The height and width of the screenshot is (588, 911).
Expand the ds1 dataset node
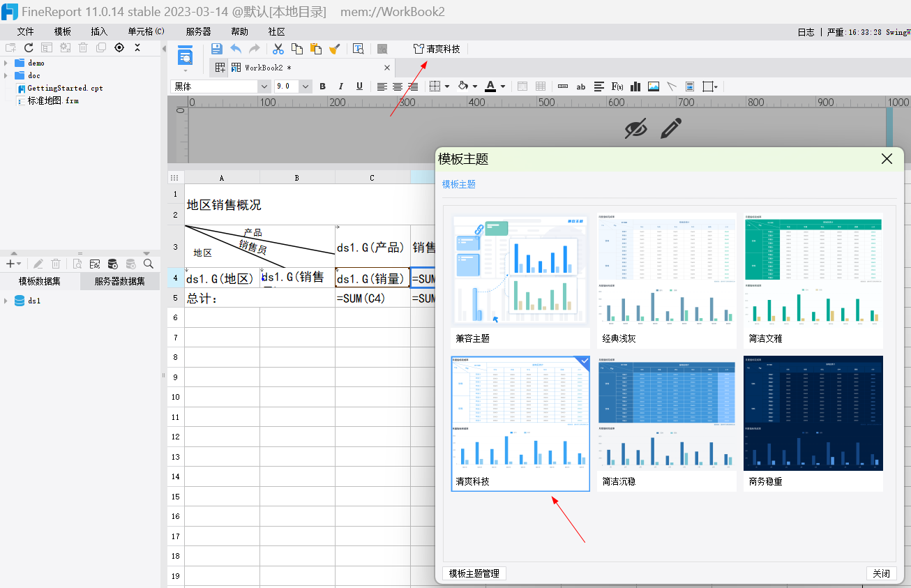pos(6,301)
